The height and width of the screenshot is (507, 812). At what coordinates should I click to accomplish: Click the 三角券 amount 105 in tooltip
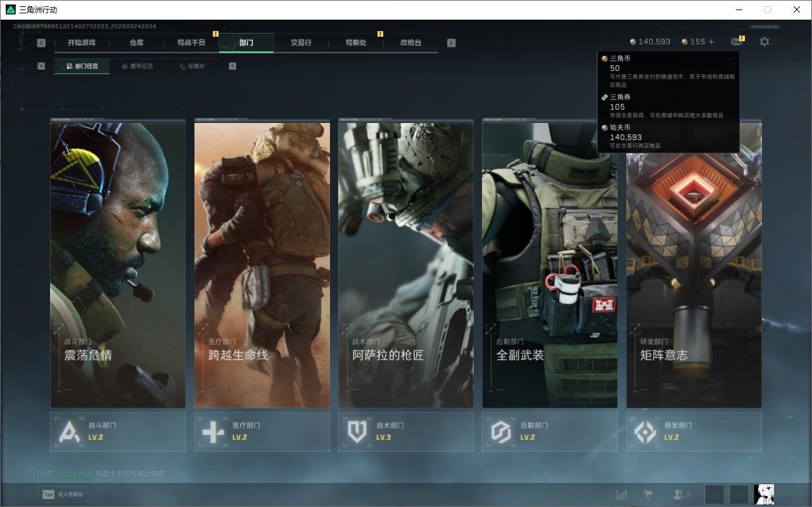(617, 106)
